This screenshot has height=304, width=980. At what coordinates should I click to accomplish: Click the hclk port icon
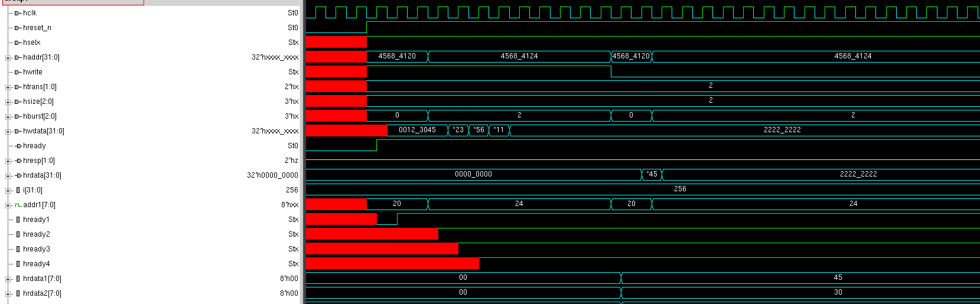(18, 13)
